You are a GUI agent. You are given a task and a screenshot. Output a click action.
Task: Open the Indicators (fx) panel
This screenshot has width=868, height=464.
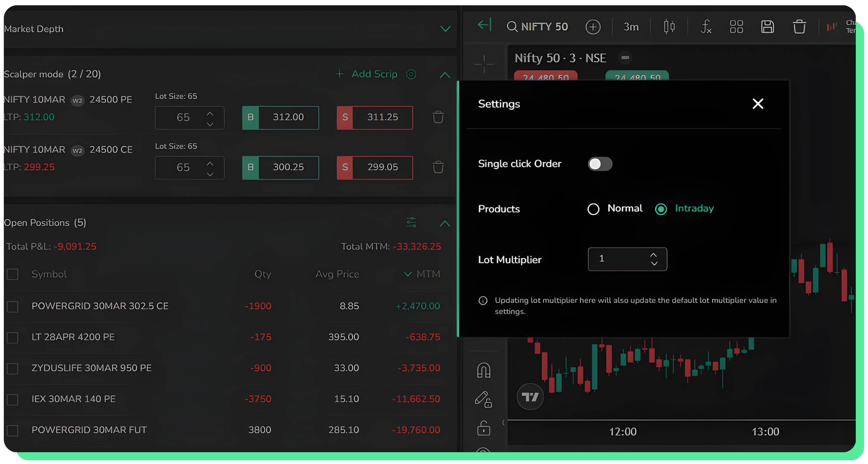[x=706, y=27]
